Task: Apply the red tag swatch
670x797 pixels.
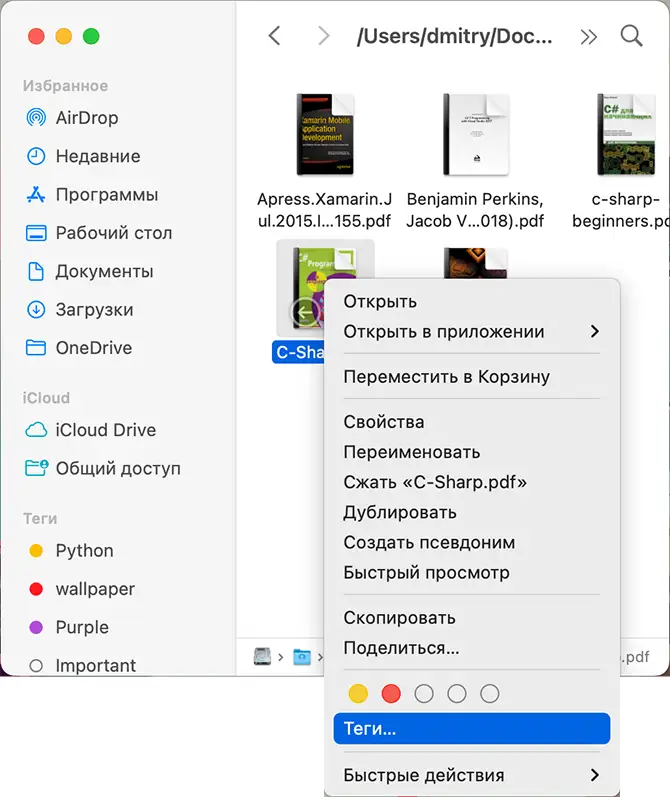Action: [391, 693]
